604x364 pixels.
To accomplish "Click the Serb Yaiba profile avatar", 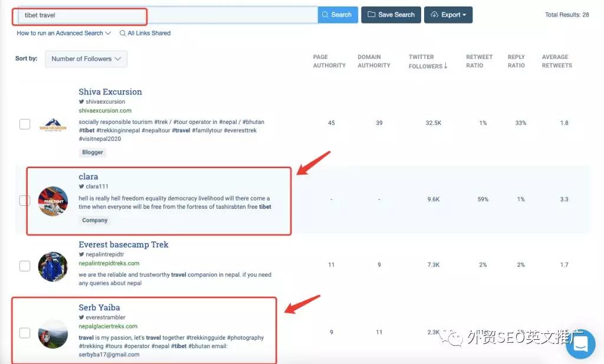I will pyautogui.click(x=53, y=334).
